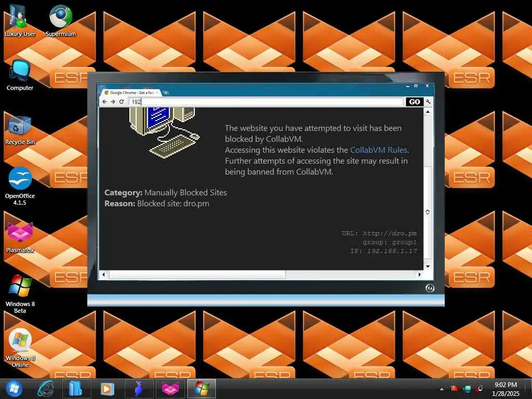Select the Google Chrome tab

coord(130,92)
